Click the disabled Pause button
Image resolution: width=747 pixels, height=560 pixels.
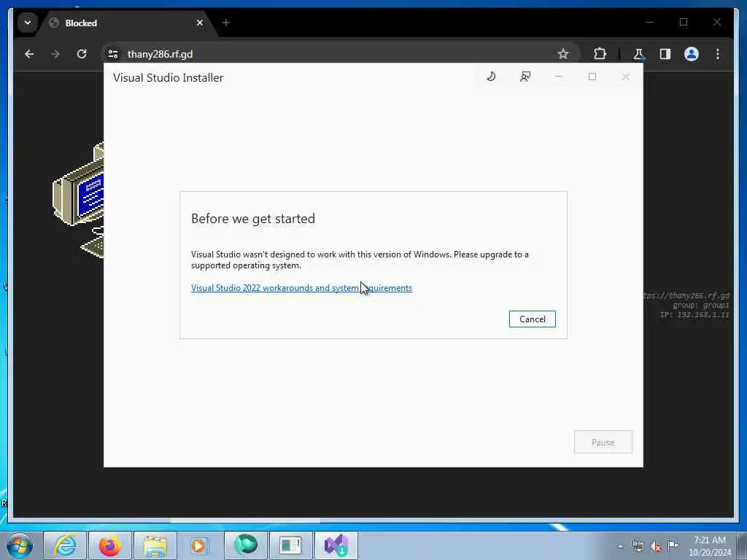pyautogui.click(x=603, y=443)
